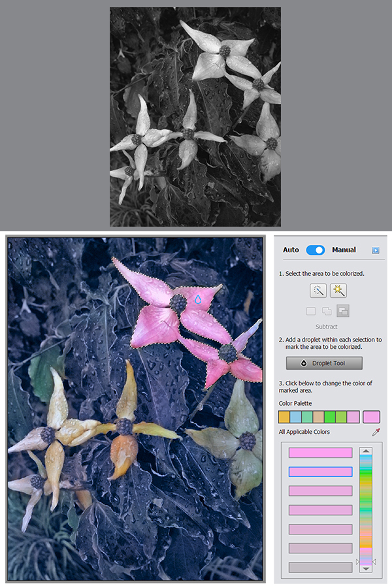Viewport: 392px width, 588px height.
Task: Click the separate current-color pink swatch
Action: (x=371, y=417)
